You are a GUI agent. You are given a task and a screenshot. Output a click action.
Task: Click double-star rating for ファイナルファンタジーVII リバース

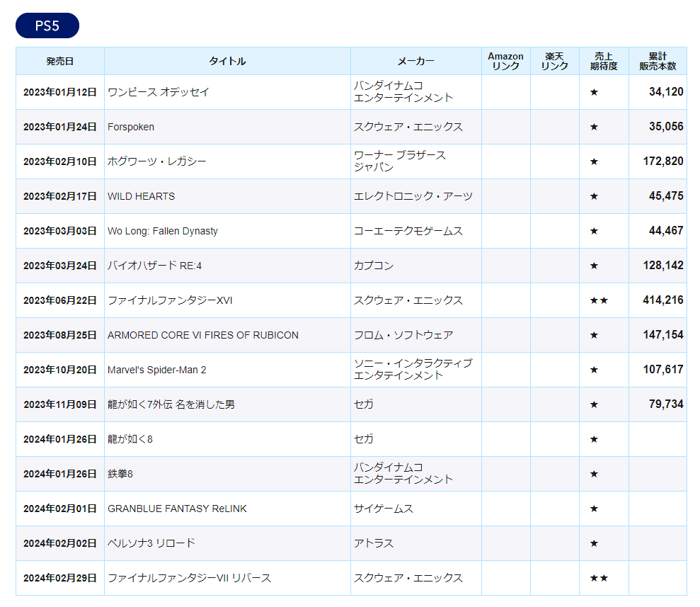[599, 578]
